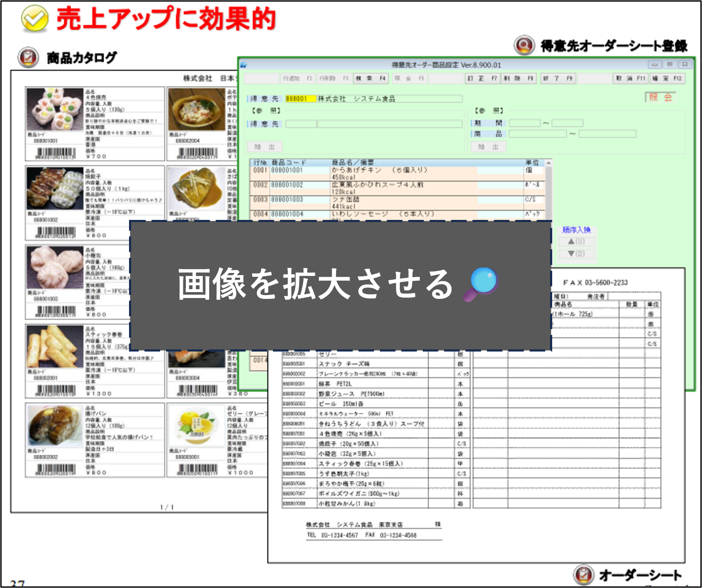The height and width of the screenshot is (588, 702).
Task: Click the 確定 F12 toolbar button
Action: coord(667,79)
